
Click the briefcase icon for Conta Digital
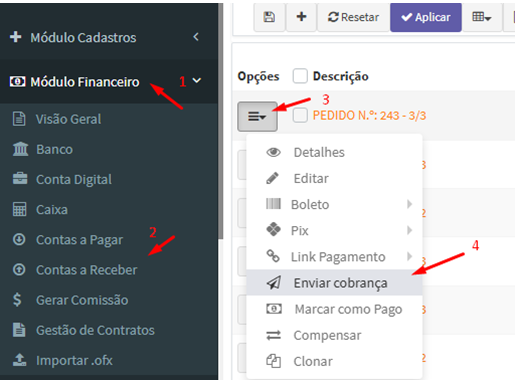point(20,178)
